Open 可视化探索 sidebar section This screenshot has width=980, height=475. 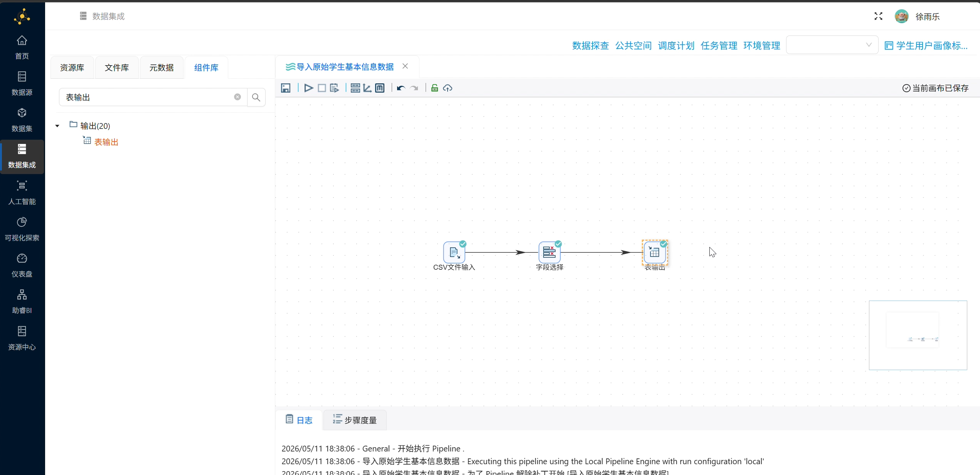pos(22,229)
